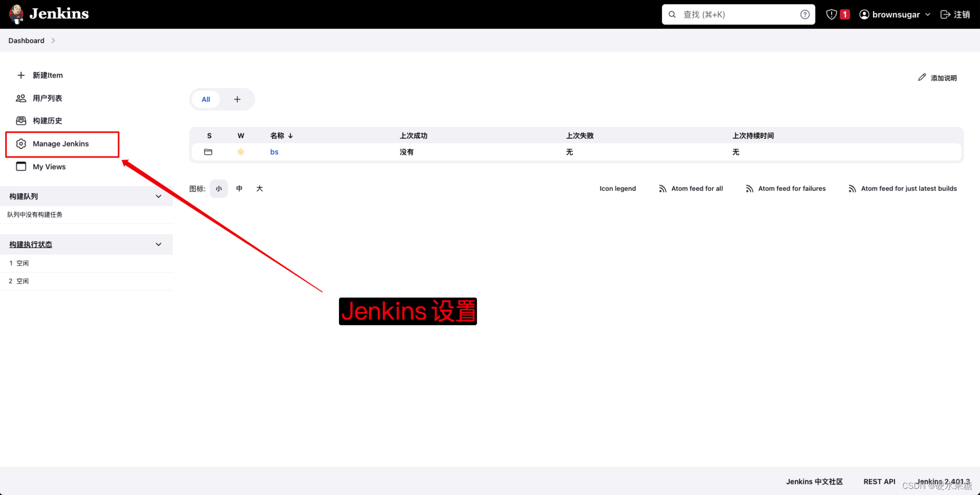This screenshot has height=495, width=980.
Task: Click the 构建队列 panel heading
Action: click(24, 196)
